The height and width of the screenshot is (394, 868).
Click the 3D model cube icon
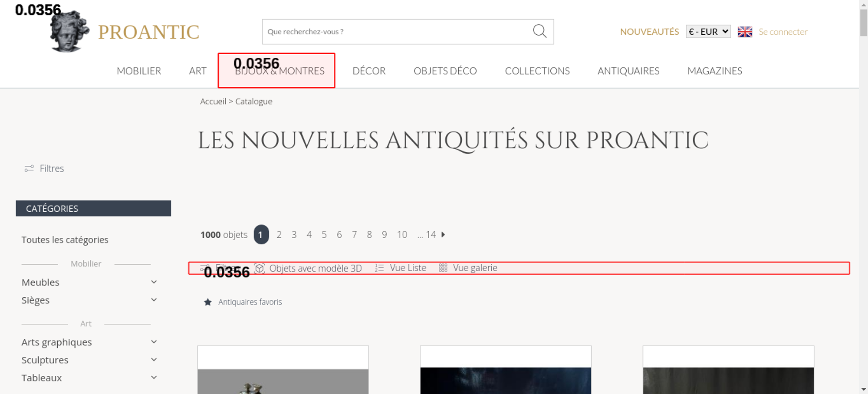(260, 268)
